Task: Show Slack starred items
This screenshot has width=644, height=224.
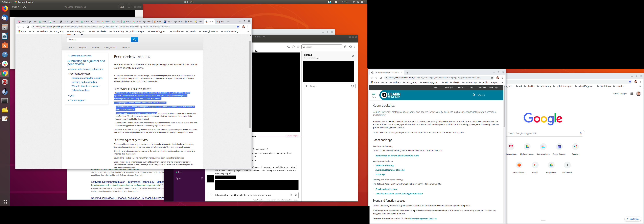Action: [x=350, y=47]
